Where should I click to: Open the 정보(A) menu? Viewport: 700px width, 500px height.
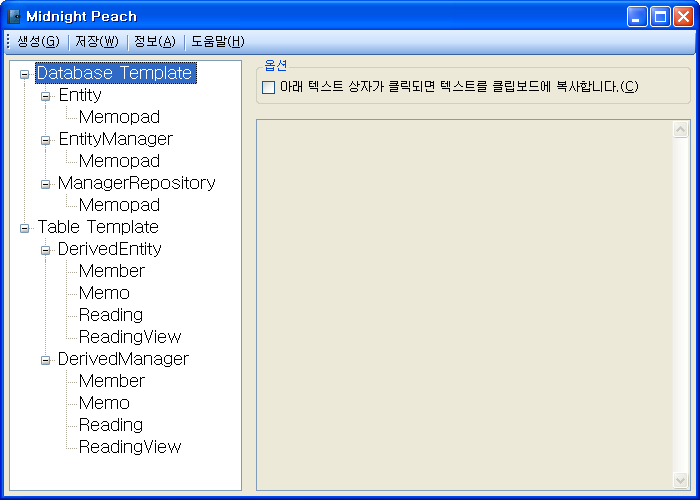[x=155, y=42]
